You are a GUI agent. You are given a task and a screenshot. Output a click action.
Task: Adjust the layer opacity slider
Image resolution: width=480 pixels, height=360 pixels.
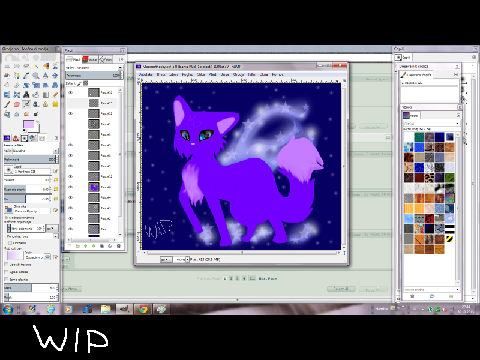[x=93, y=75]
